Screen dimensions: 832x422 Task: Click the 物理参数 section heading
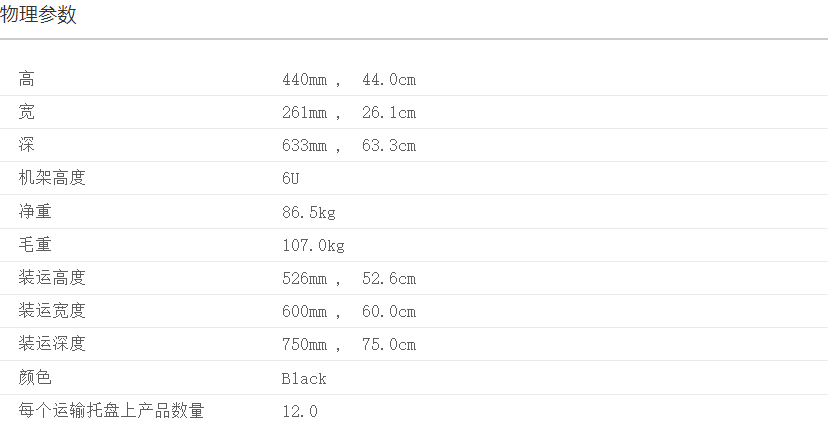click(39, 15)
